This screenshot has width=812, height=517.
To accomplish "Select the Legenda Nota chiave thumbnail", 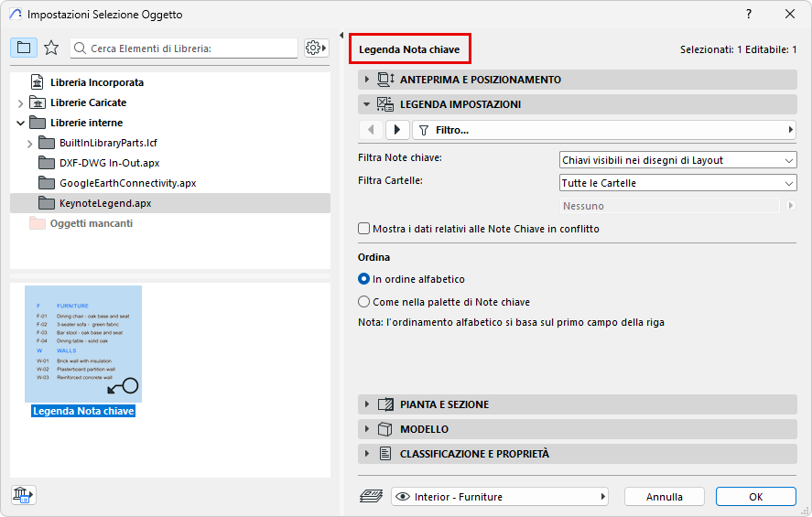I will tap(83, 345).
